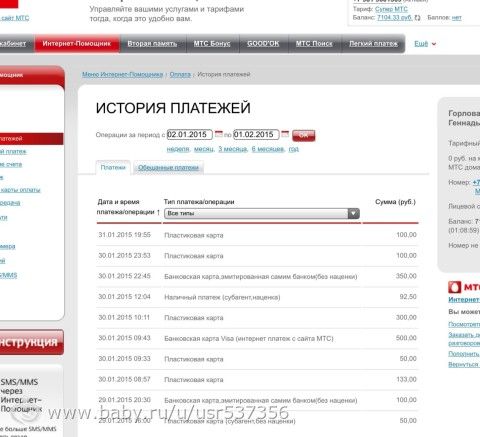The height and width of the screenshot is (437, 480).
Task: Open the start date calendar picker icon
Action: click(219, 134)
